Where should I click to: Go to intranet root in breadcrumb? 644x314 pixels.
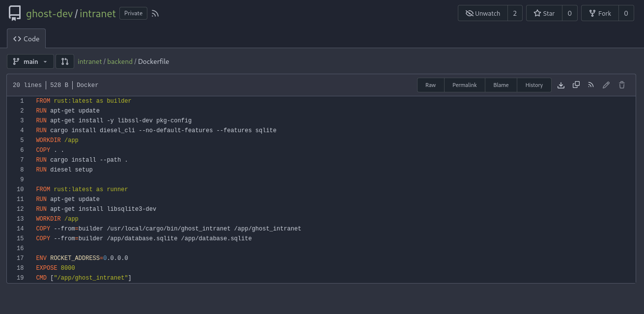(x=90, y=61)
